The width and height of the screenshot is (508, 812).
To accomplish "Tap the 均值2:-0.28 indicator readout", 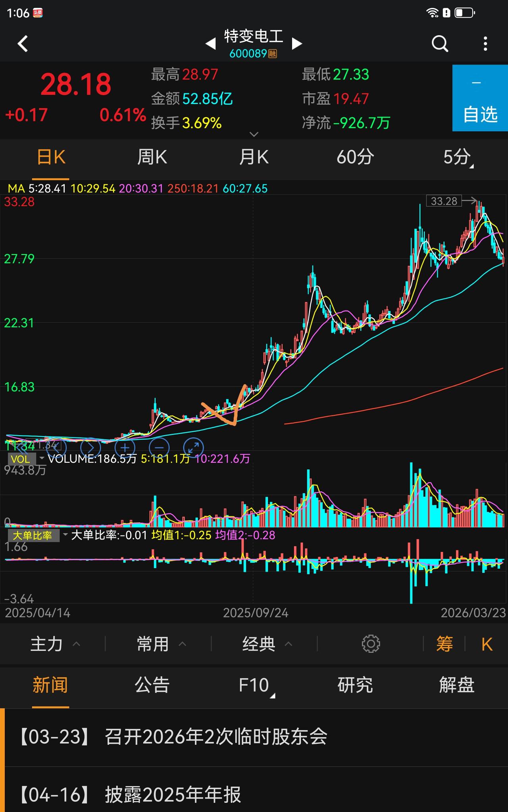I will pos(245,535).
